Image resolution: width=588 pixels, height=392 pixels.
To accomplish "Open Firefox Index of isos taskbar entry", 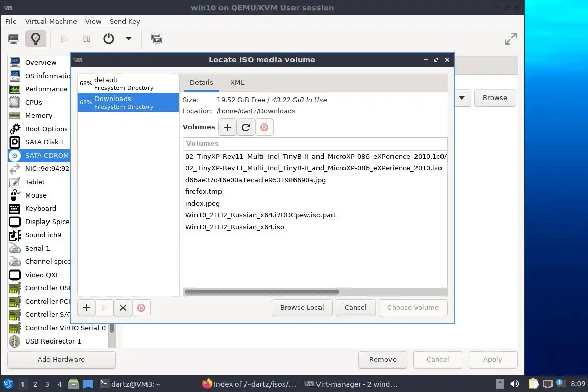I will (250, 384).
